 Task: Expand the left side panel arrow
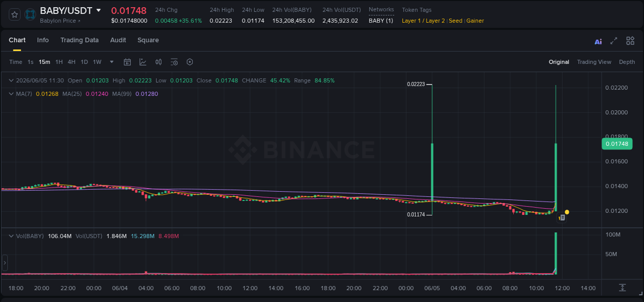[x=5, y=263]
